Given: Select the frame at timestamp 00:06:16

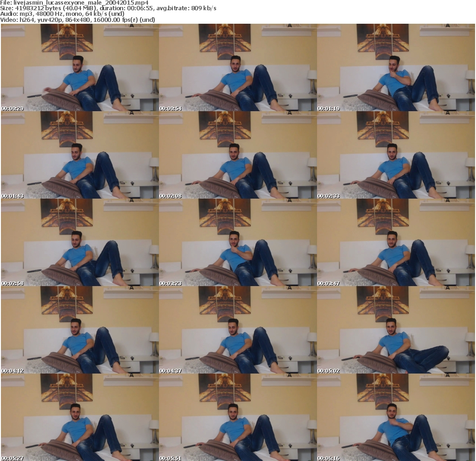Looking at the screenshot, I should 396,418.
